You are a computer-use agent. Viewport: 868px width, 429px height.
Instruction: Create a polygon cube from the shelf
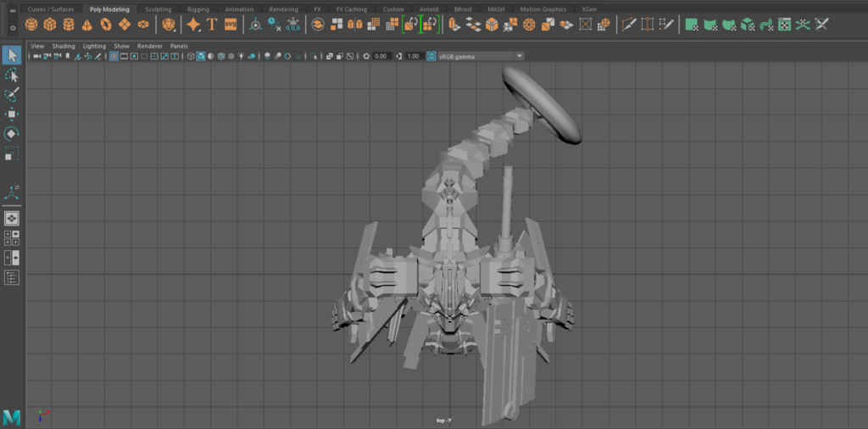[50, 25]
